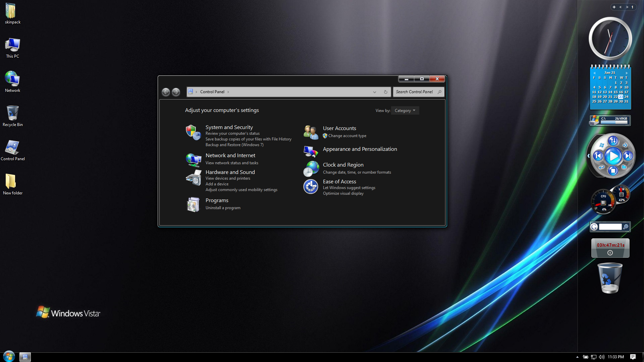Expand the address bar history dropdown arrow
Screen dimensions: 644x362
(375, 92)
